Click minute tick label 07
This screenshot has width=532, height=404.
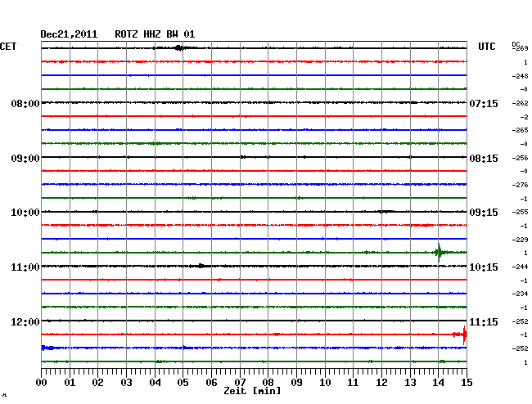(240, 383)
